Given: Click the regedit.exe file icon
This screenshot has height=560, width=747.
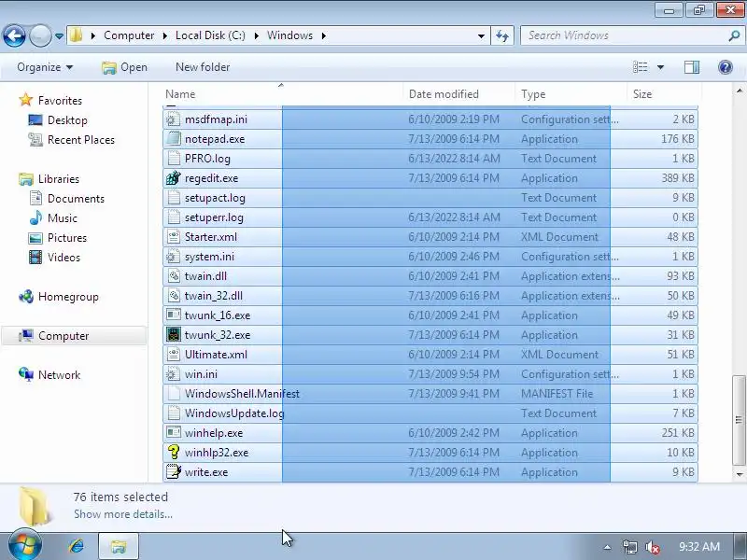Looking at the screenshot, I should pyautogui.click(x=173, y=177).
